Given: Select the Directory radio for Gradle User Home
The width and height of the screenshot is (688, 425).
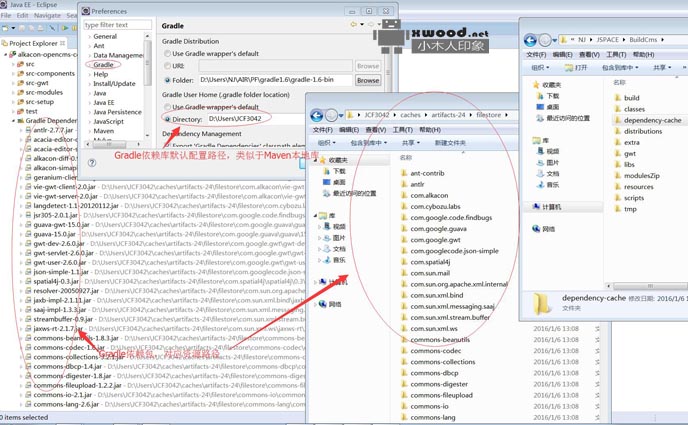Looking at the screenshot, I should point(167,119).
